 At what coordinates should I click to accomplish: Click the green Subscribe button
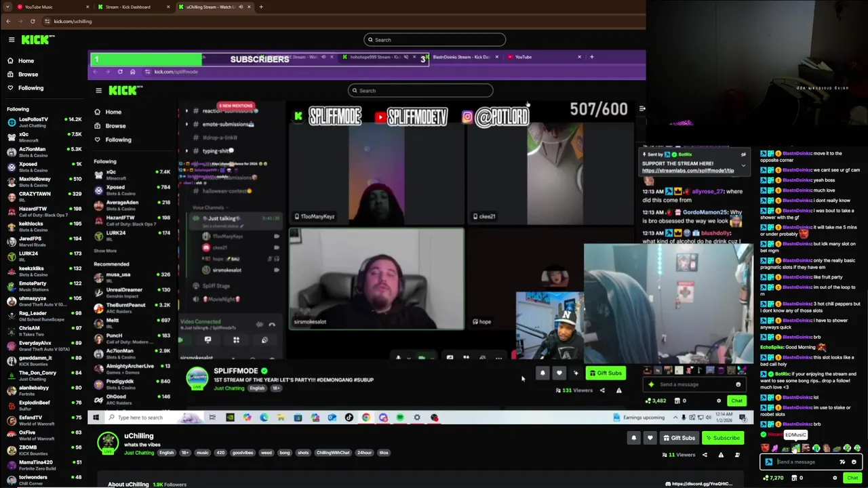[723, 438]
